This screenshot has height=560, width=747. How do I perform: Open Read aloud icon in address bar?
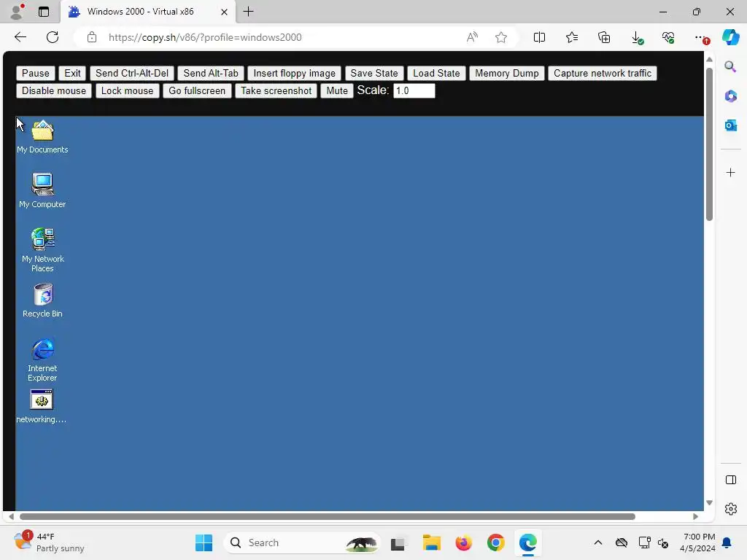(472, 37)
